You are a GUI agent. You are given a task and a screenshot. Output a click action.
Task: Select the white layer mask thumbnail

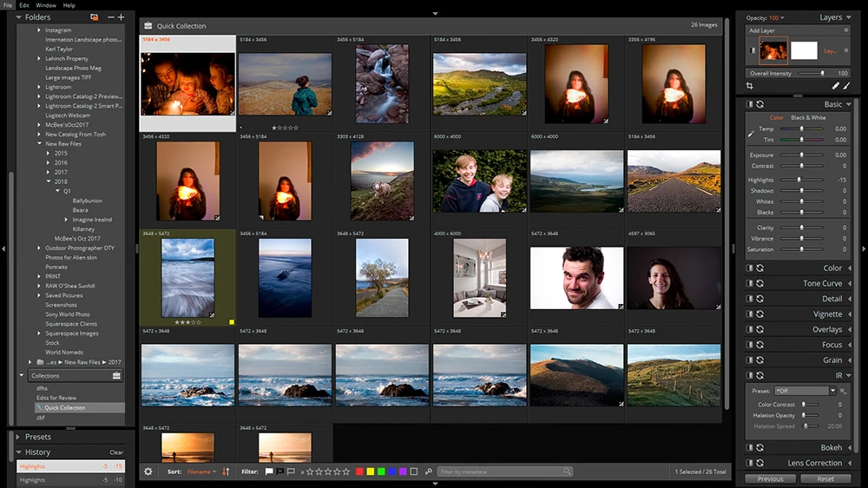pyautogui.click(x=804, y=50)
